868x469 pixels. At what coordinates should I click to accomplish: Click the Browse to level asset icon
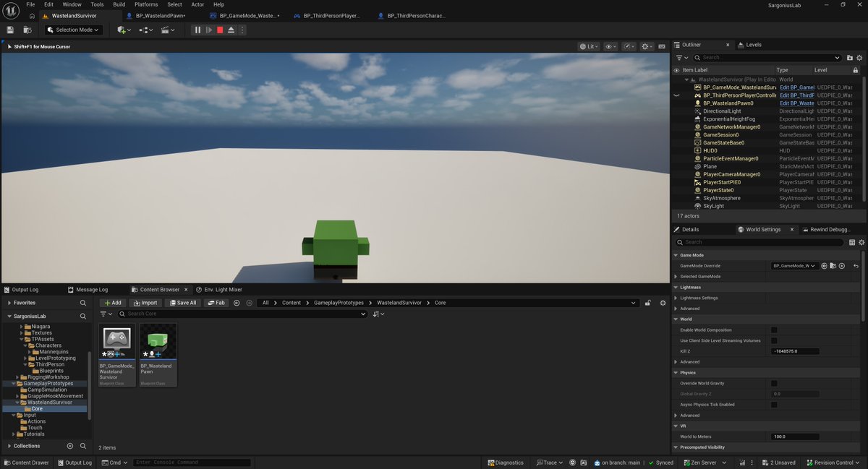[27, 30]
